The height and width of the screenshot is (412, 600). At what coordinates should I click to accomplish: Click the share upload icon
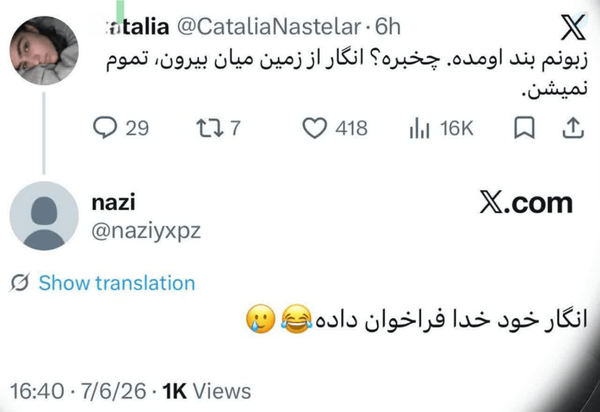click(573, 128)
